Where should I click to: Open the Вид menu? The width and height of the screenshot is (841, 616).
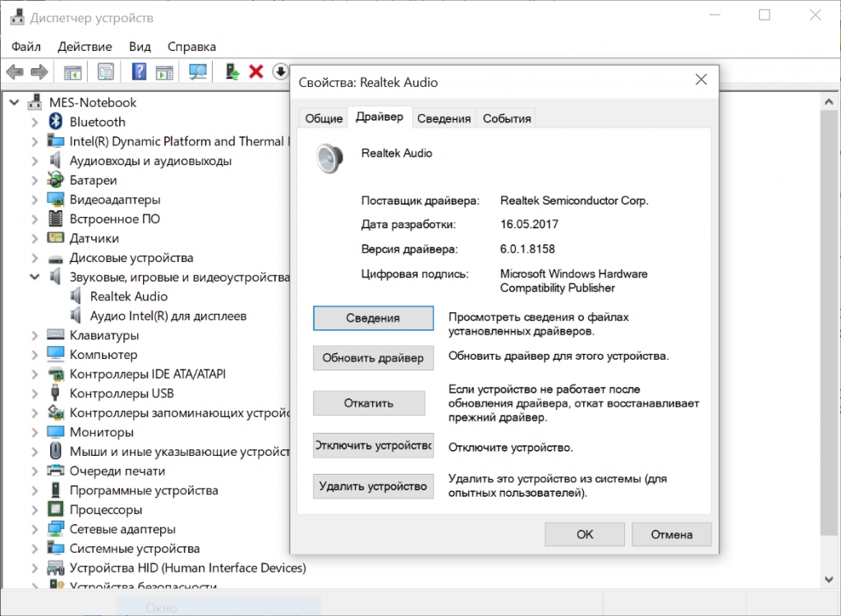tap(140, 47)
